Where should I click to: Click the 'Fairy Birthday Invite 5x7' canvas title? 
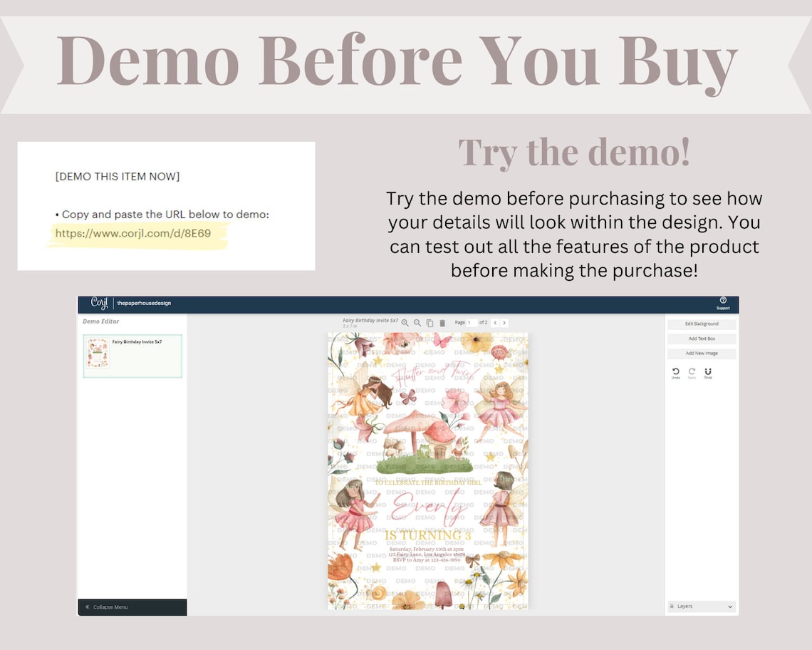pyautogui.click(x=370, y=321)
